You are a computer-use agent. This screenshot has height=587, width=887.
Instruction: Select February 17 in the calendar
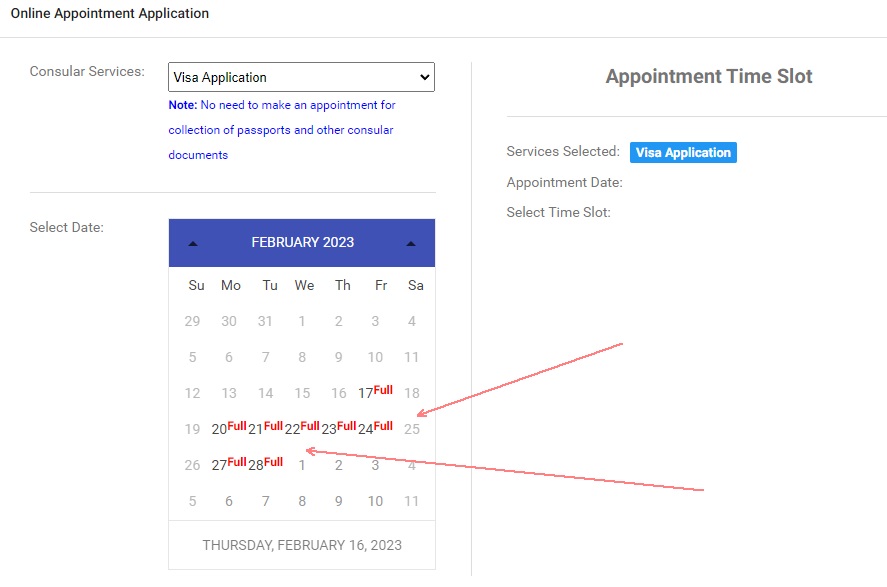366,393
